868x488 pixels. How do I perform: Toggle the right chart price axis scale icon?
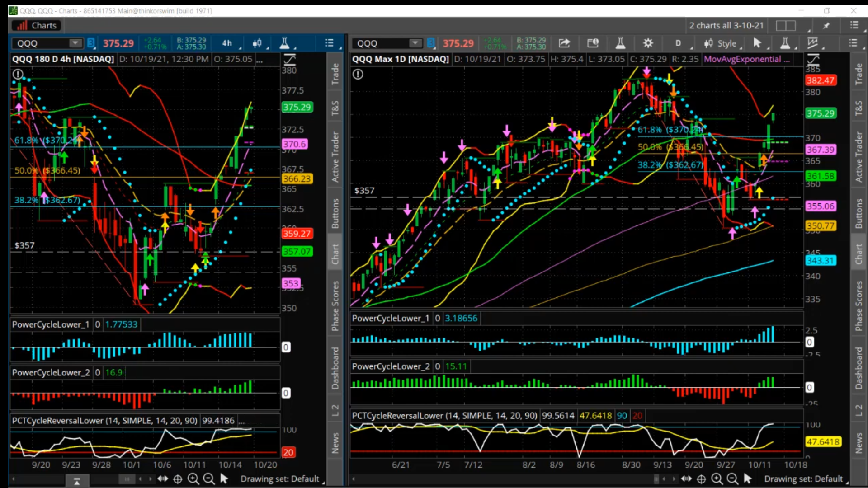point(813,59)
